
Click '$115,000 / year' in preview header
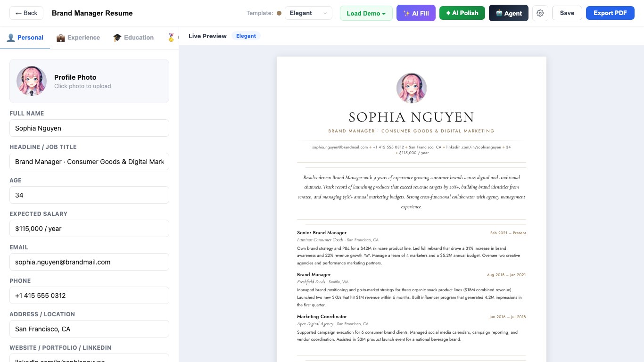point(414,153)
